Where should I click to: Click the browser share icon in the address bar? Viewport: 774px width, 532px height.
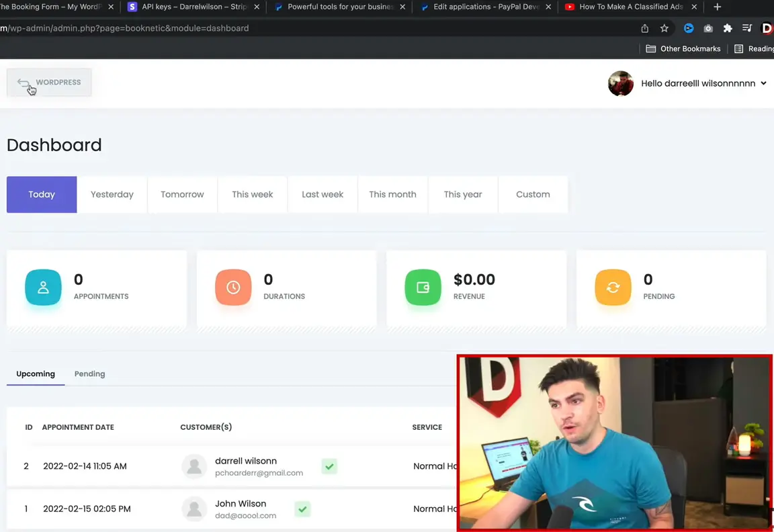[644, 28]
